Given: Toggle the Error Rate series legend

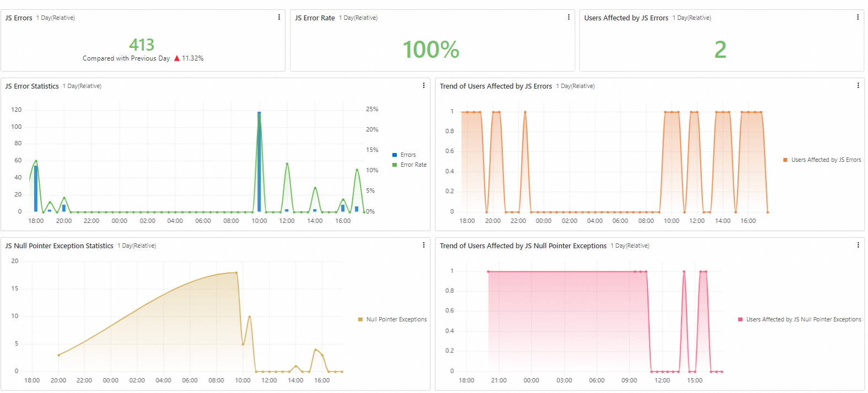Looking at the screenshot, I should (409, 165).
